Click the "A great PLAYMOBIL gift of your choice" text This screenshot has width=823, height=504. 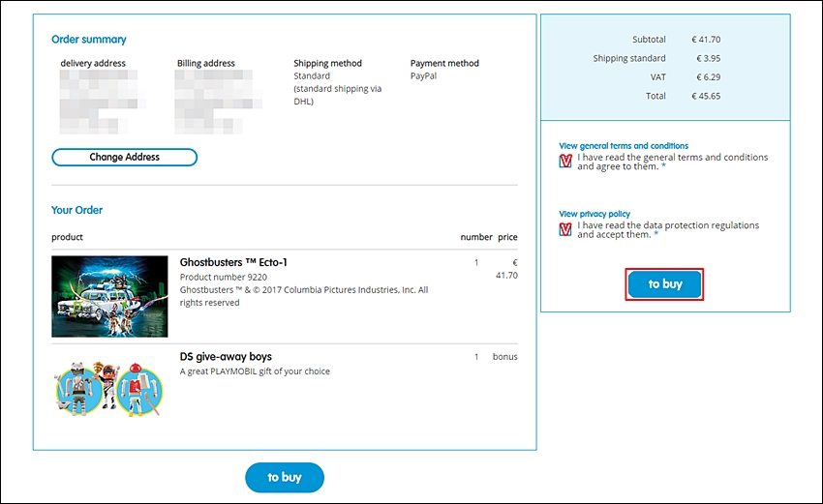(255, 371)
